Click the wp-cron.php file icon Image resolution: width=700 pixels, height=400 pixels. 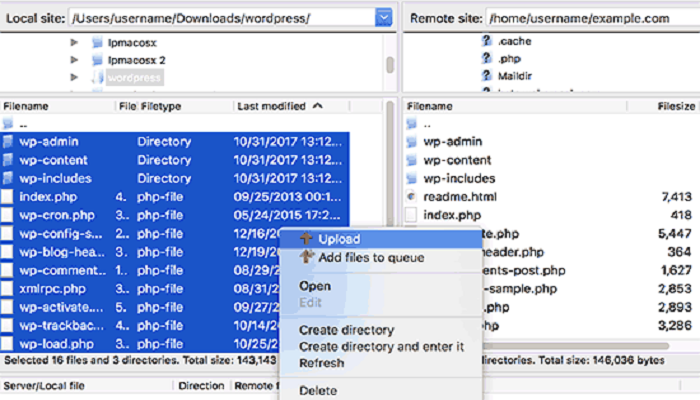click(7, 215)
